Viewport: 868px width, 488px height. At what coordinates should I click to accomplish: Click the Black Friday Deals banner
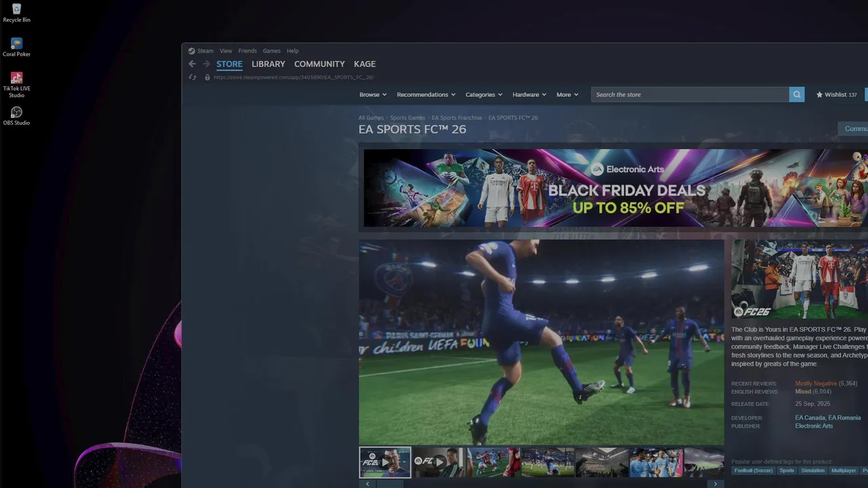[616, 188]
